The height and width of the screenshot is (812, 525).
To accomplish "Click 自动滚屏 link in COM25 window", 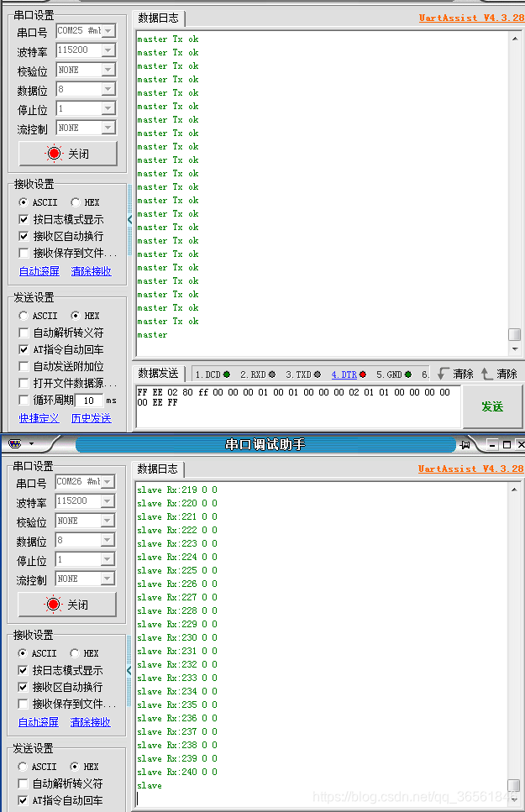I will pyautogui.click(x=39, y=271).
